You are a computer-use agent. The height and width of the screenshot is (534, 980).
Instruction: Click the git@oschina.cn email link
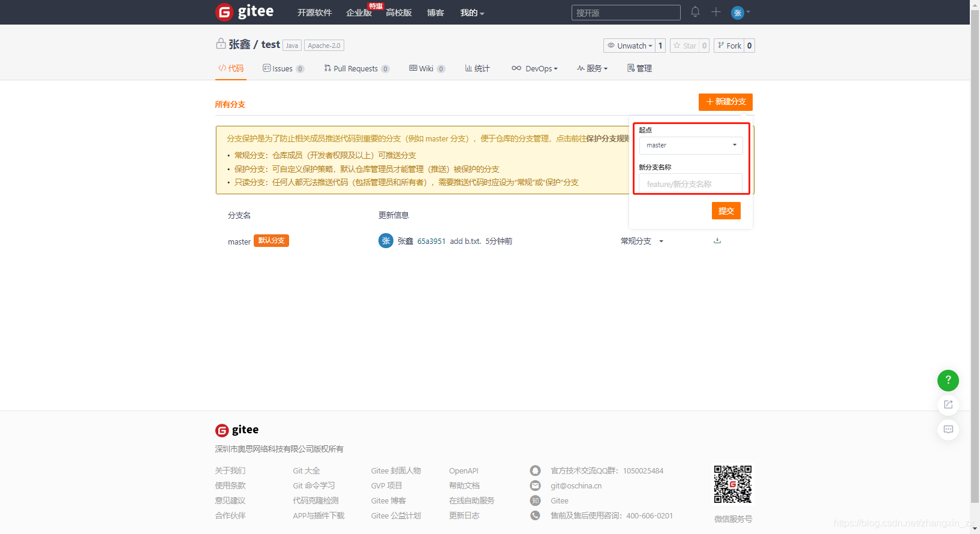576,485
